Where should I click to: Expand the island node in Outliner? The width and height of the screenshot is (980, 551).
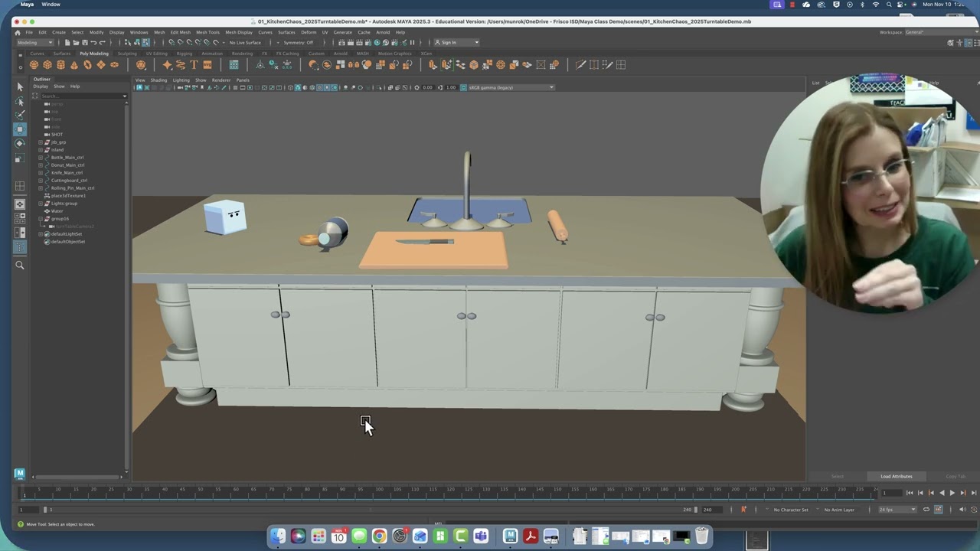coord(41,150)
